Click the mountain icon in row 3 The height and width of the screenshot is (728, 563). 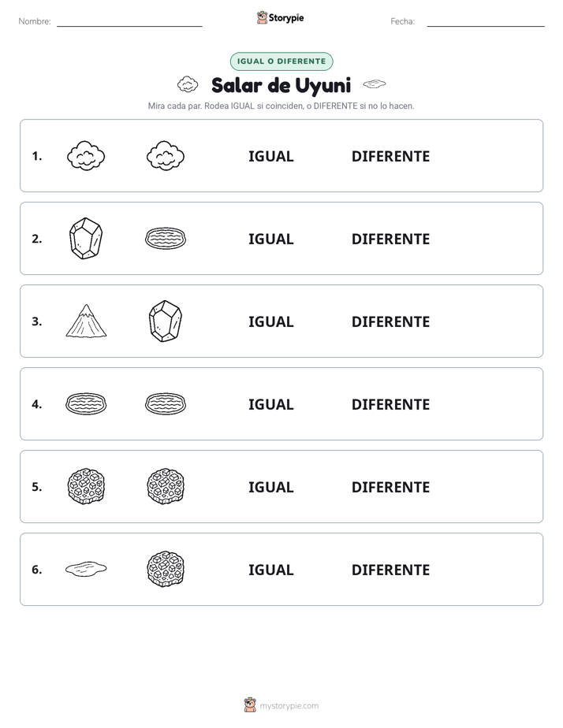point(86,321)
